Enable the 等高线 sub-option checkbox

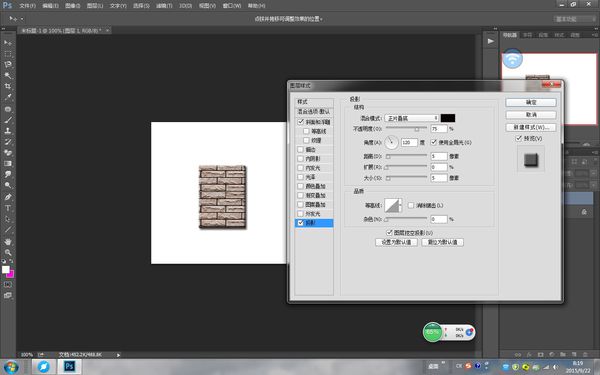click(306, 131)
